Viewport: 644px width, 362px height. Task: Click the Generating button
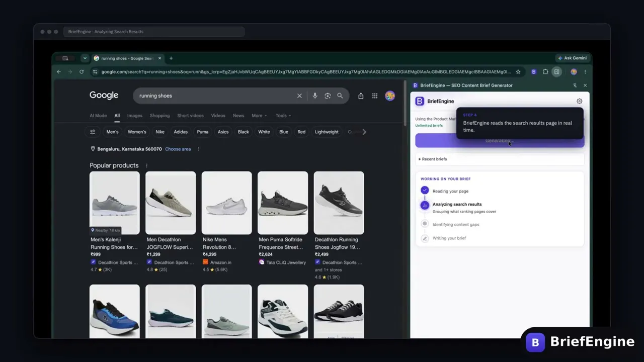click(500, 141)
